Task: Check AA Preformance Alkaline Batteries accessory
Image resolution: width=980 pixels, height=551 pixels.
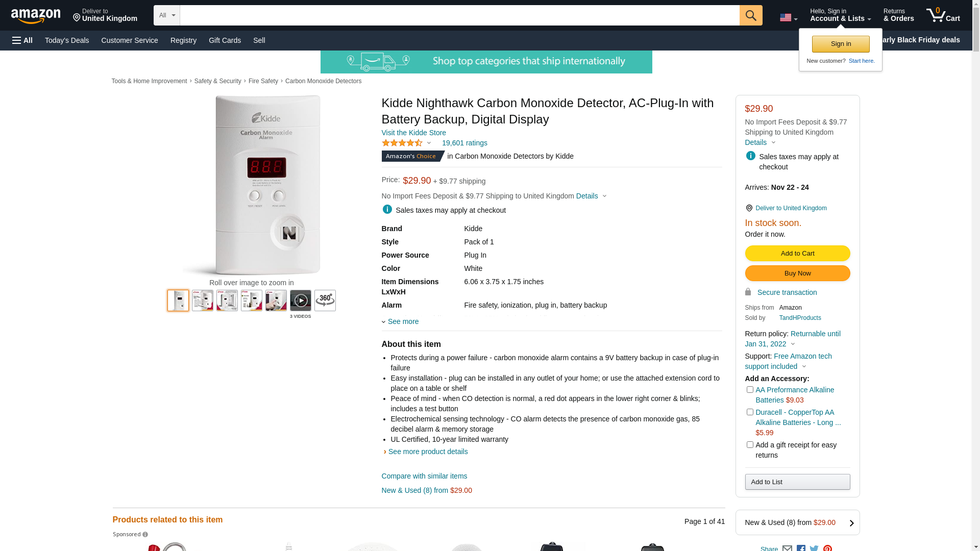Action: pyautogui.click(x=750, y=390)
